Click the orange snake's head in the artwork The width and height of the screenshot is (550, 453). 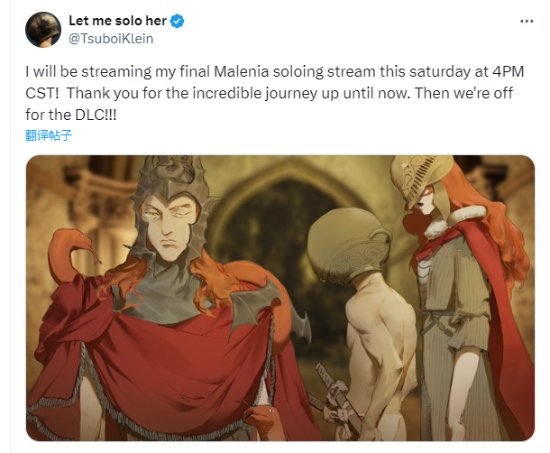pyautogui.click(x=75, y=238)
